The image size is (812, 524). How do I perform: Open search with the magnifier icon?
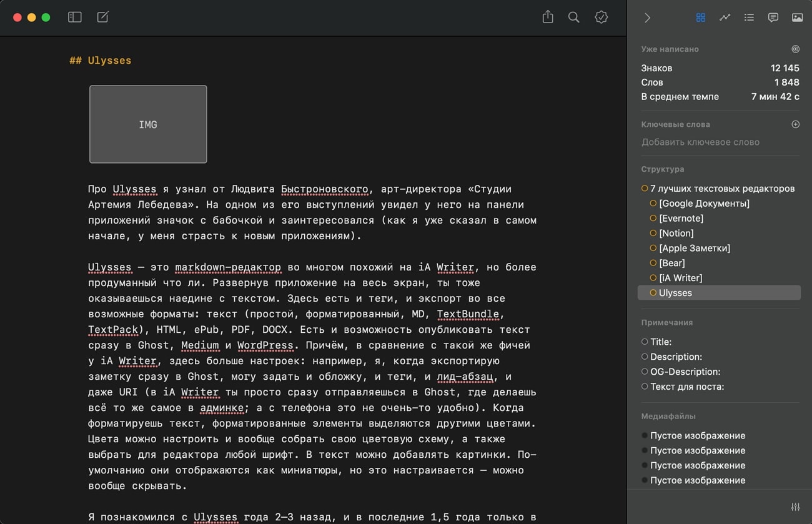(x=573, y=17)
